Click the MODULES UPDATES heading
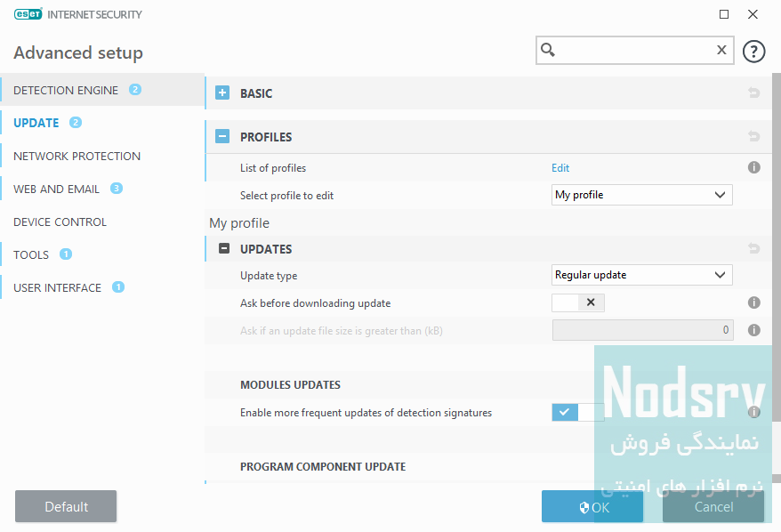This screenshot has height=532, width=781. [290, 385]
